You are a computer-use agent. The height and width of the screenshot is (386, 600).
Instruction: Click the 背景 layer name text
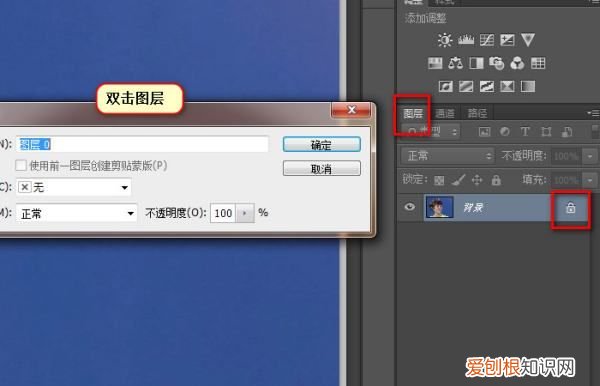[x=473, y=208]
